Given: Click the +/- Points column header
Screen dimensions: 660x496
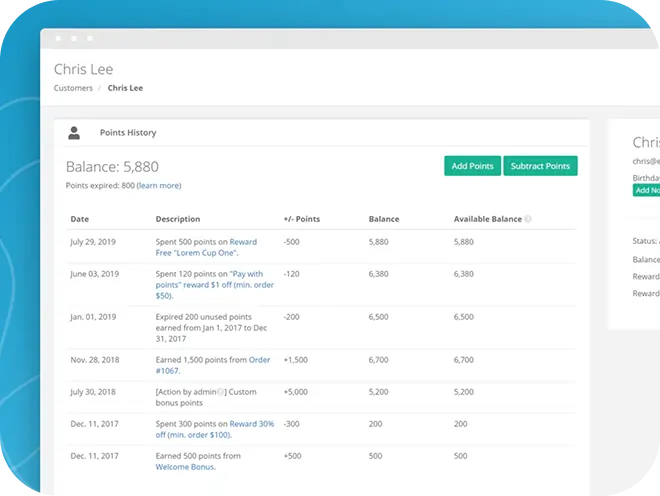Looking at the screenshot, I should click(303, 219).
